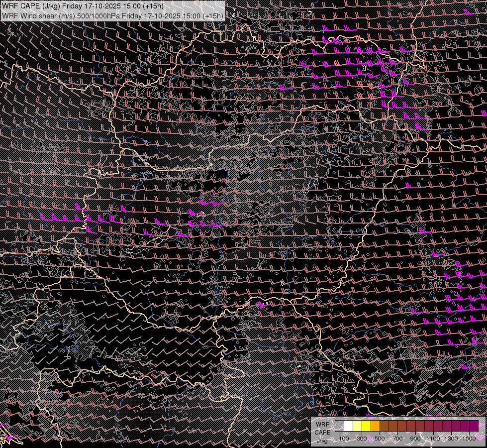
Task: Select the bright yellow CAPE legend swatch
Action: pos(366,426)
